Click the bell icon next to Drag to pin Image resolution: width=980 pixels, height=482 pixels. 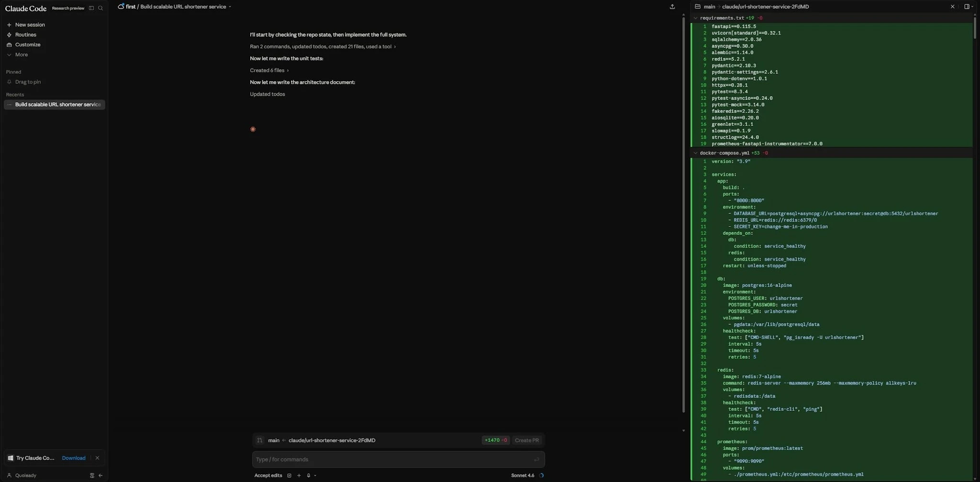[x=9, y=82]
